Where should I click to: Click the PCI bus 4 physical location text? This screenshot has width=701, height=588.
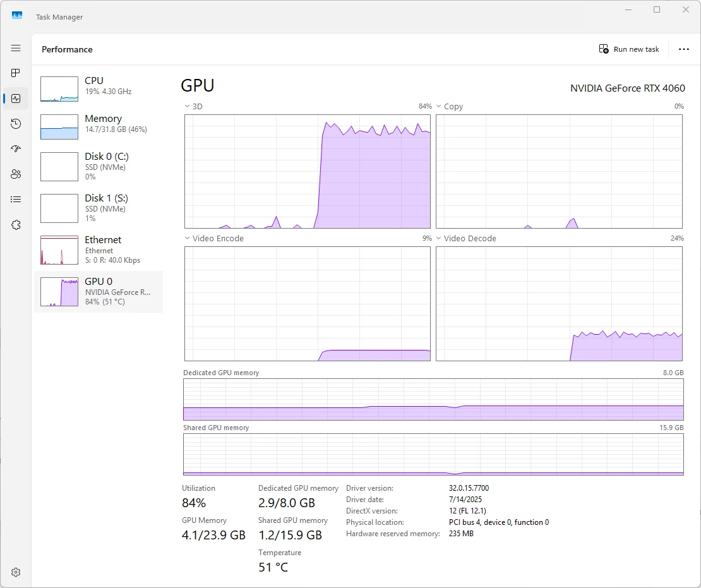click(x=499, y=522)
